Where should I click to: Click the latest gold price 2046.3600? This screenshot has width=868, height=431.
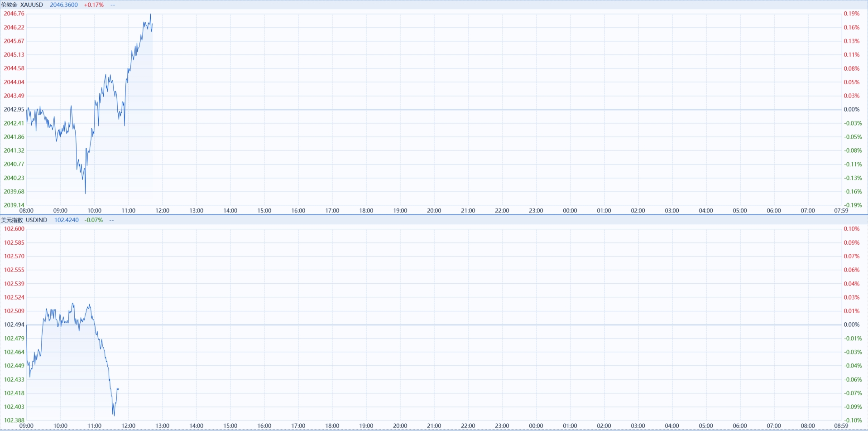click(64, 5)
